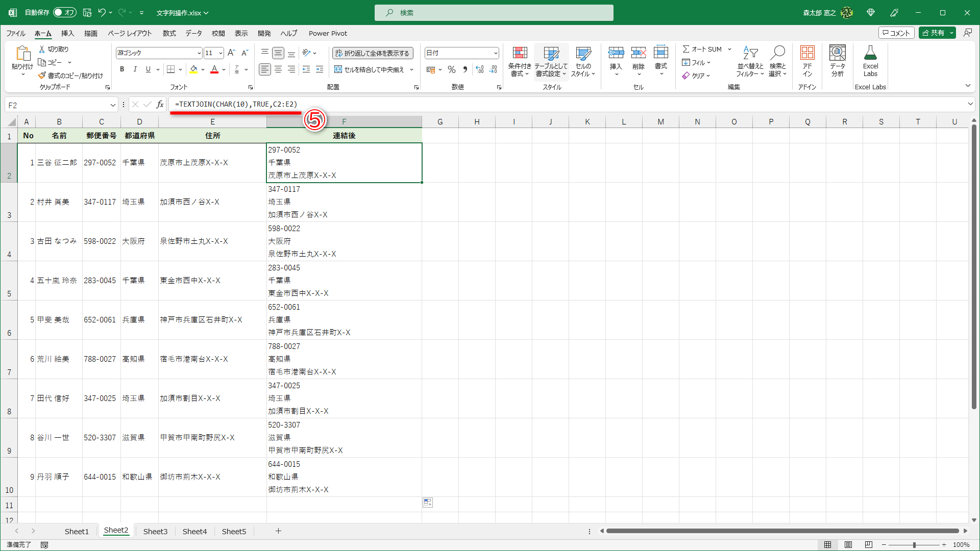Click the 条件付き書式 icon
Screen dimensions: 980x551
520,60
